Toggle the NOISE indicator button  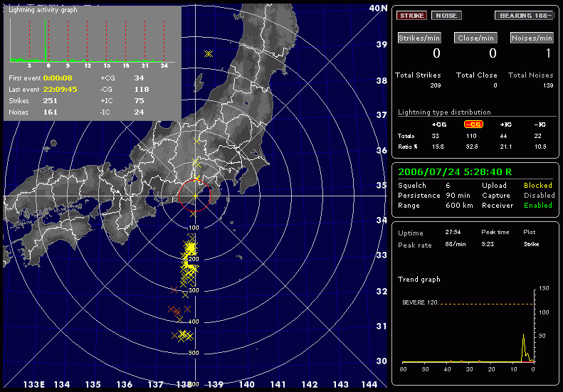pos(446,15)
